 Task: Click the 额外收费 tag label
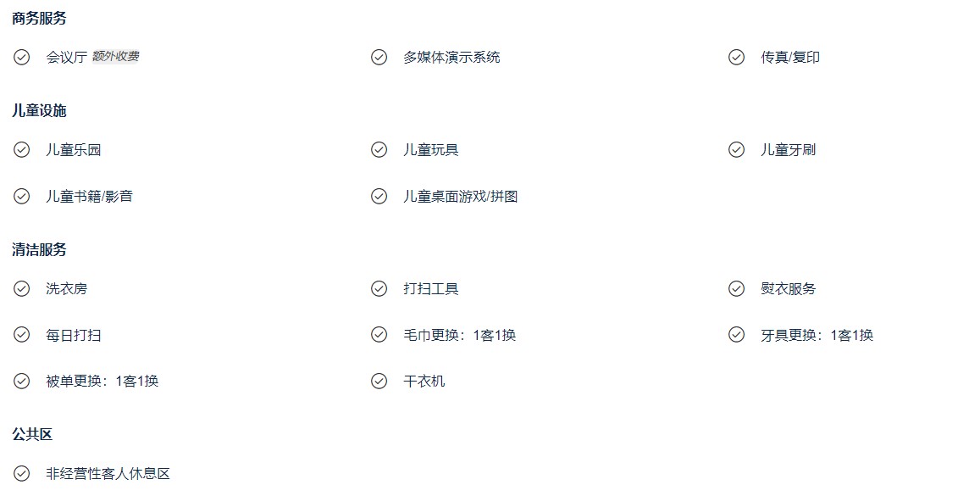[x=116, y=56]
